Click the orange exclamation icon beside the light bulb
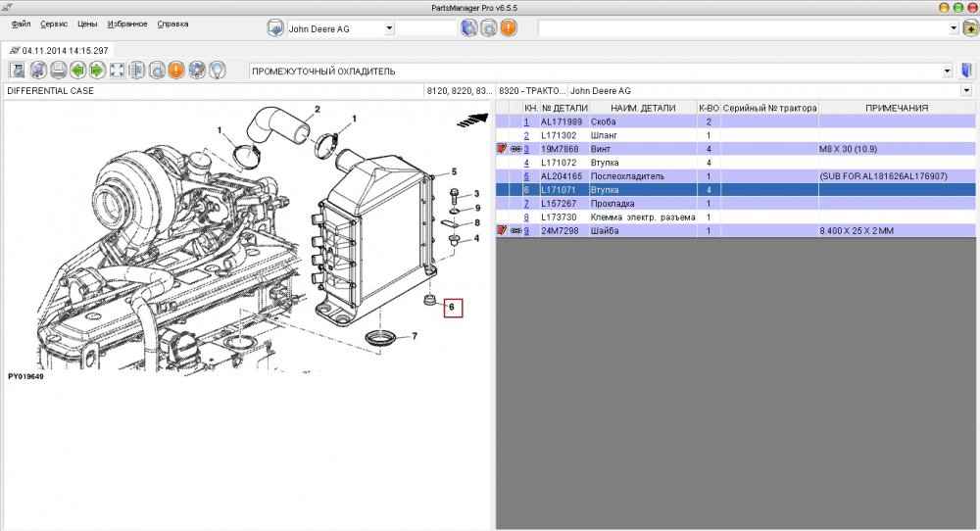This screenshot has height=531, width=980. 175,71
